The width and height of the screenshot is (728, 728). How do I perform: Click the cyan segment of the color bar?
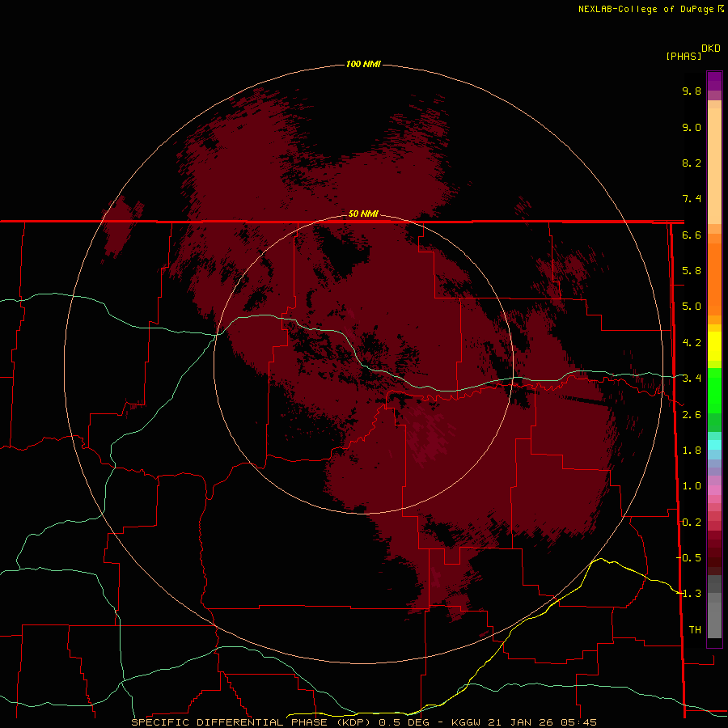coord(714,445)
